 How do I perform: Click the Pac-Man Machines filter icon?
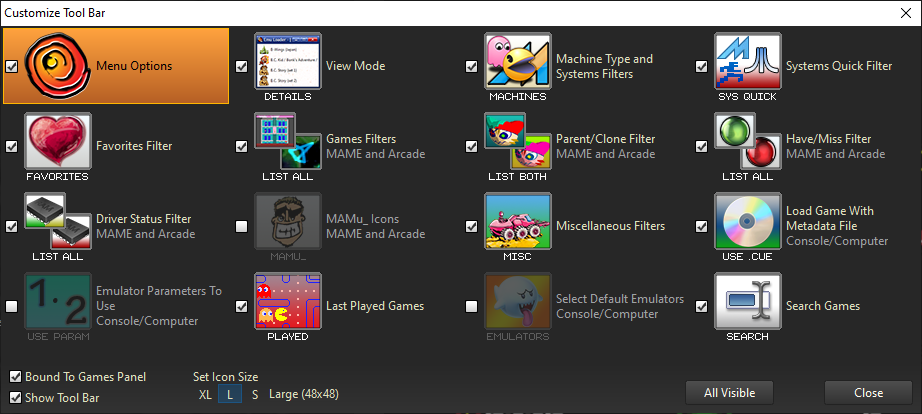pyautogui.click(x=518, y=60)
